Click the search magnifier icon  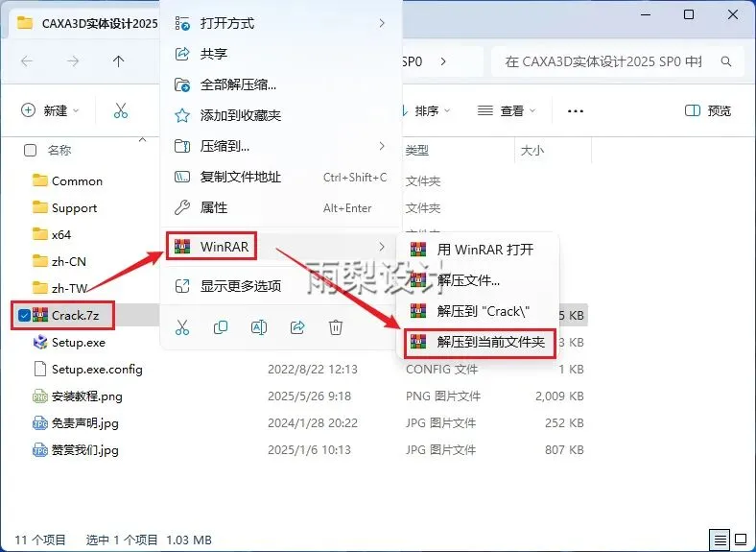[726, 61]
